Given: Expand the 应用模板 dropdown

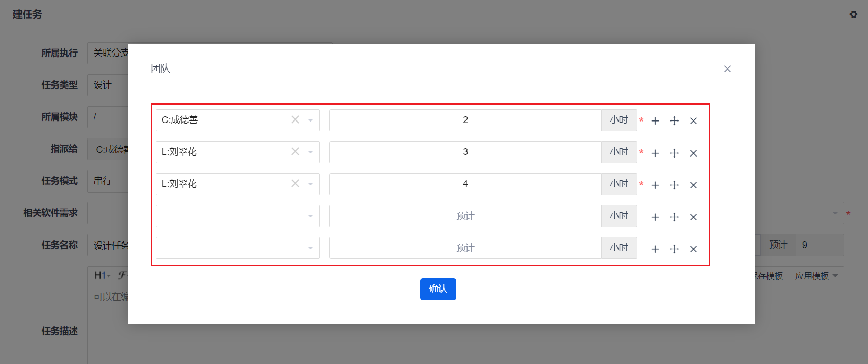Looking at the screenshot, I should tap(816, 276).
